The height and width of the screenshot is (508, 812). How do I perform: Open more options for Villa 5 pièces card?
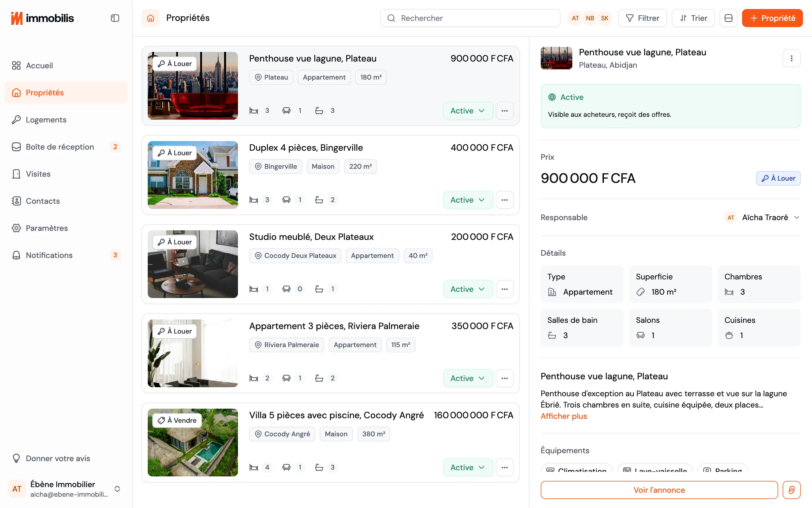coord(504,467)
